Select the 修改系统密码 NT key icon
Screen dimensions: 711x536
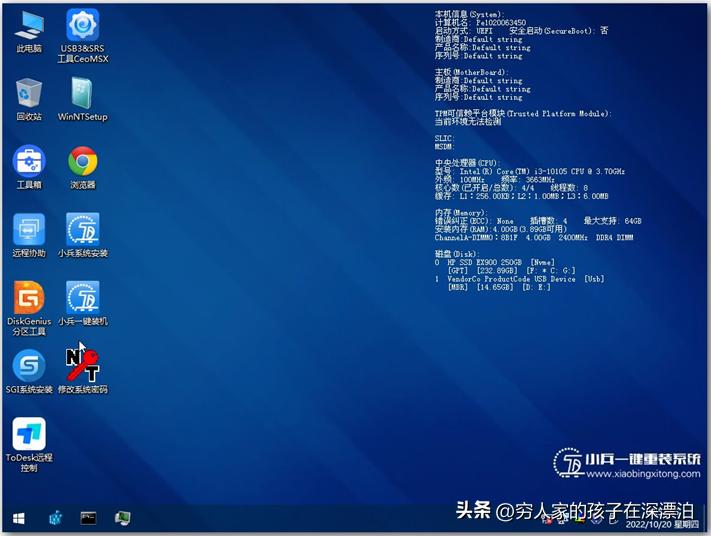coord(83,371)
